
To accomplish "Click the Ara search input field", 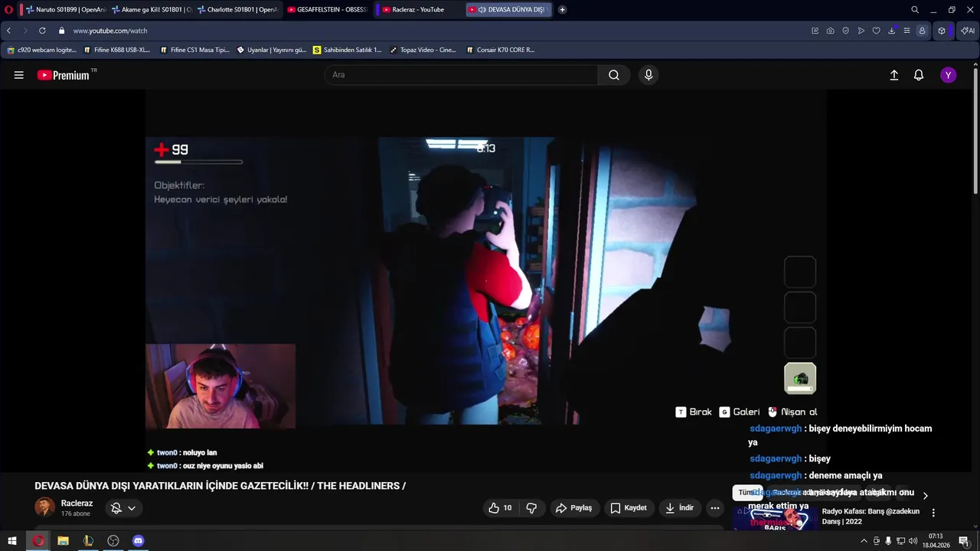I will 462,75.
